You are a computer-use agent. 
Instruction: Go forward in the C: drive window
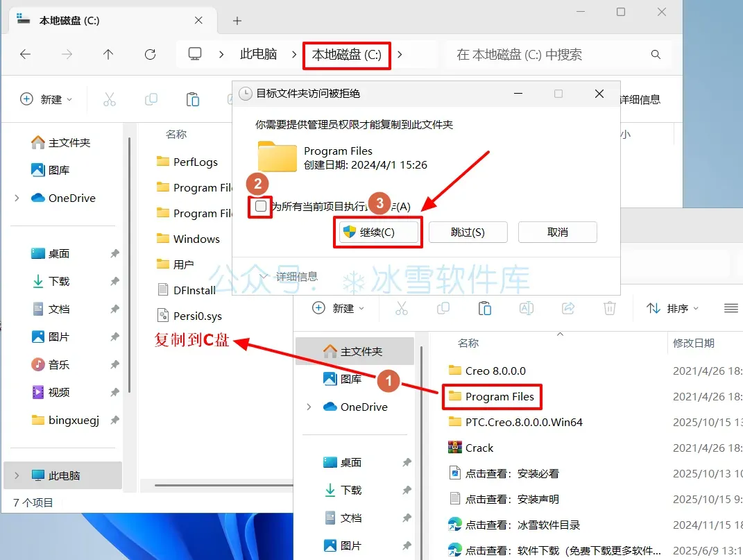(x=67, y=55)
